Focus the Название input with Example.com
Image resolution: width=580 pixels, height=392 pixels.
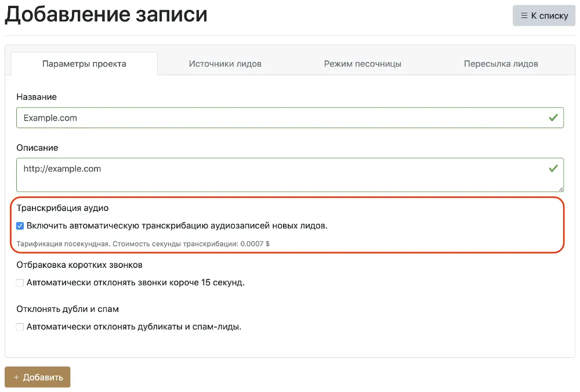(x=289, y=118)
